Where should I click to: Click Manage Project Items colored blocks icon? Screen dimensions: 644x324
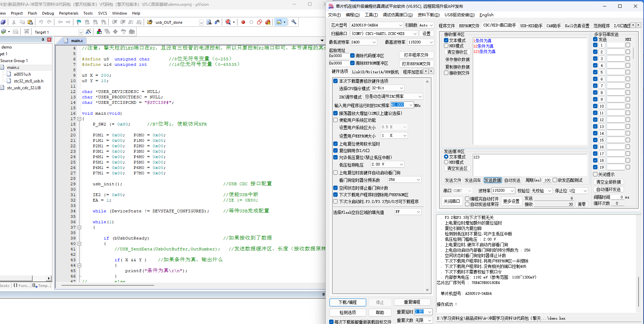click(x=99, y=32)
